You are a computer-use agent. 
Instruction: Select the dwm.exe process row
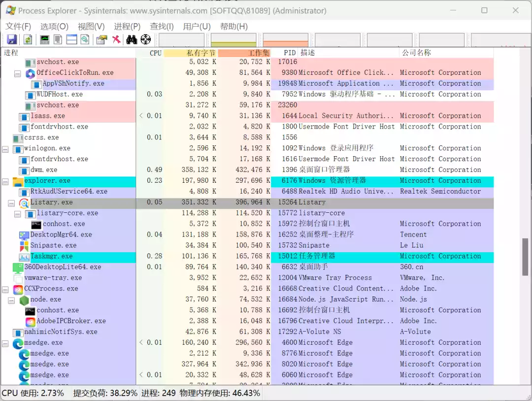[x=248, y=170]
